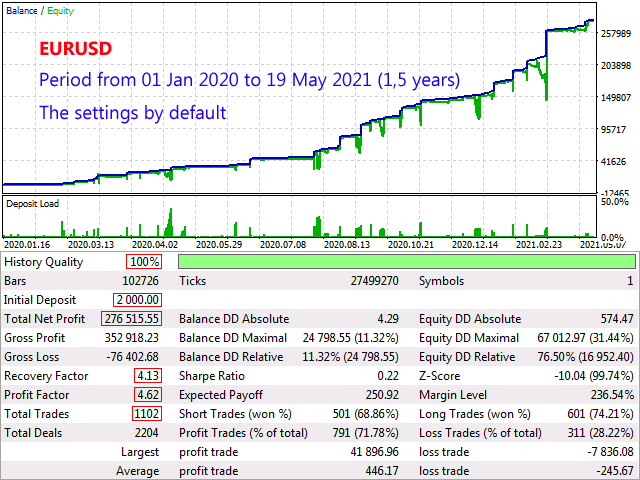Click the 2020.08.13 date axis label
Screen dimensions: 640x480
click(347, 244)
